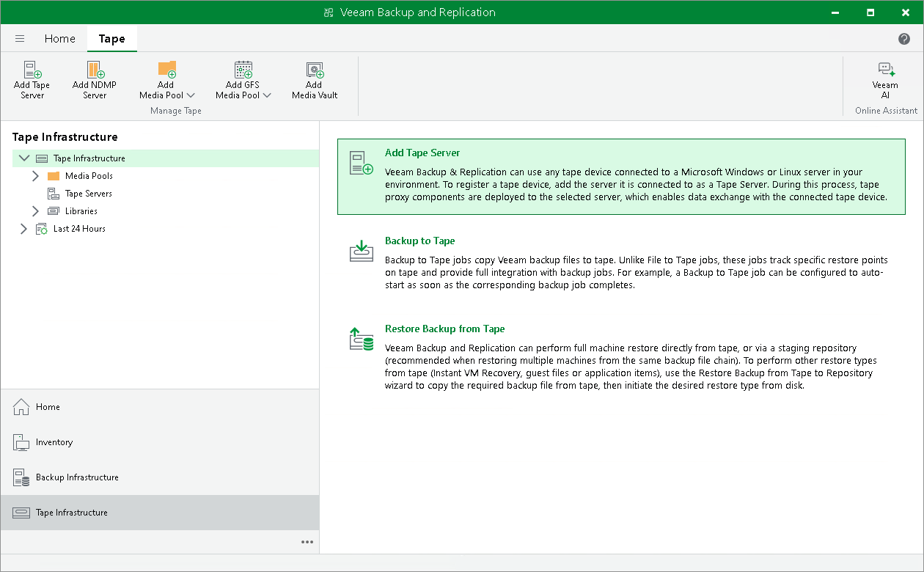The image size is (924, 572).
Task: Open Add Tape Server link in main pane
Action: [422, 153]
